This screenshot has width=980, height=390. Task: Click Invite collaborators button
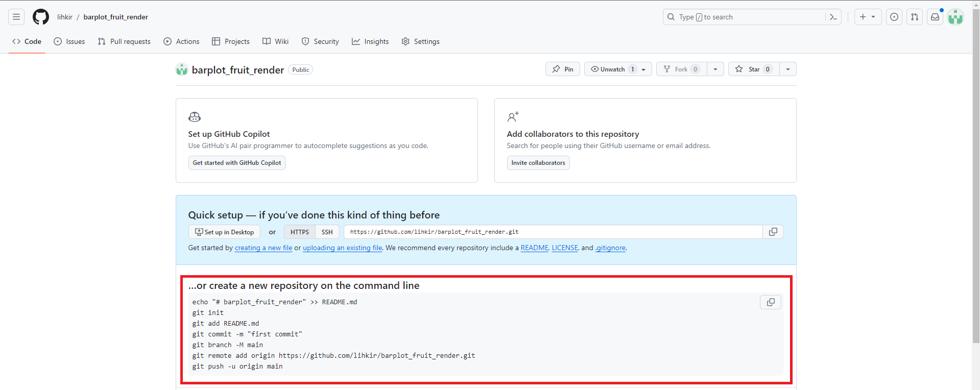click(x=538, y=163)
